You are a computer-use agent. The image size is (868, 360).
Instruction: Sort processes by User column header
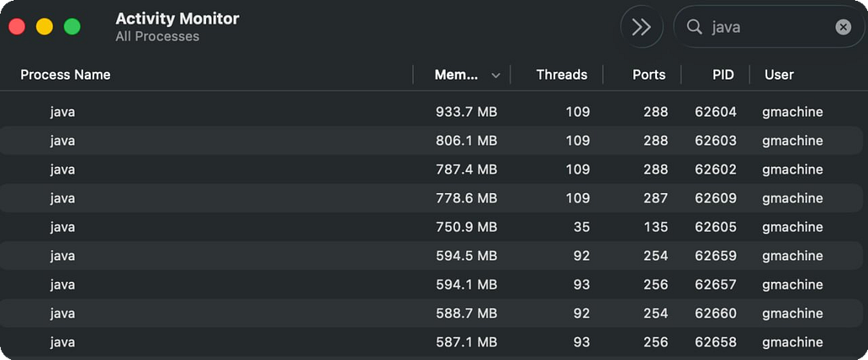click(779, 75)
